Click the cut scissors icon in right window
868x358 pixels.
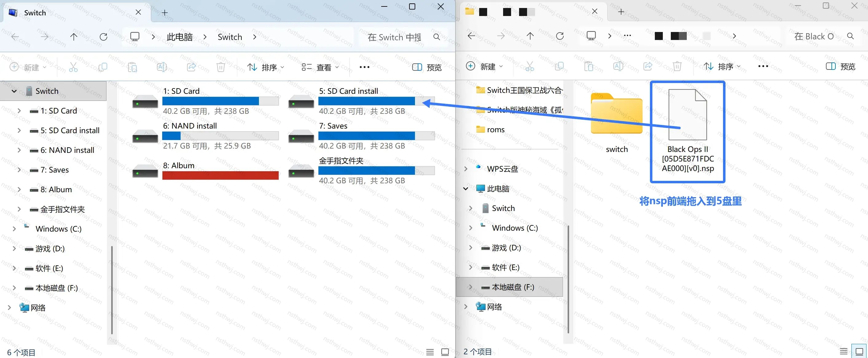530,66
